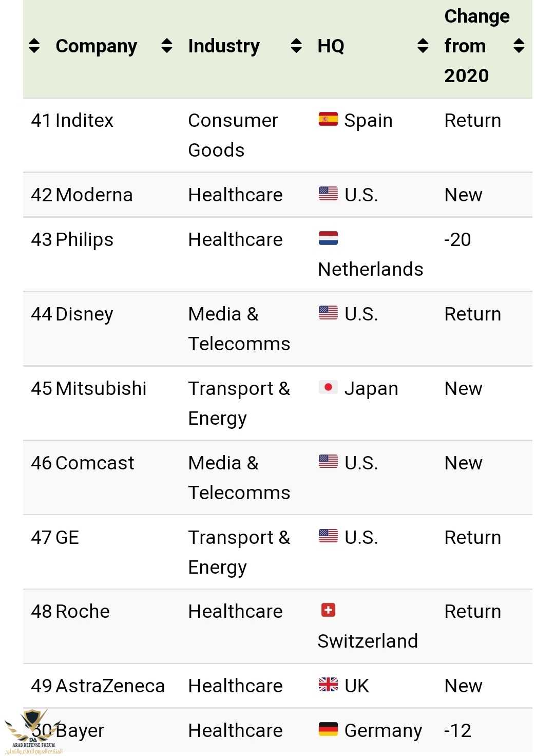Click the rightmost sort arrows in header
554x756 pixels.
(519, 46)
